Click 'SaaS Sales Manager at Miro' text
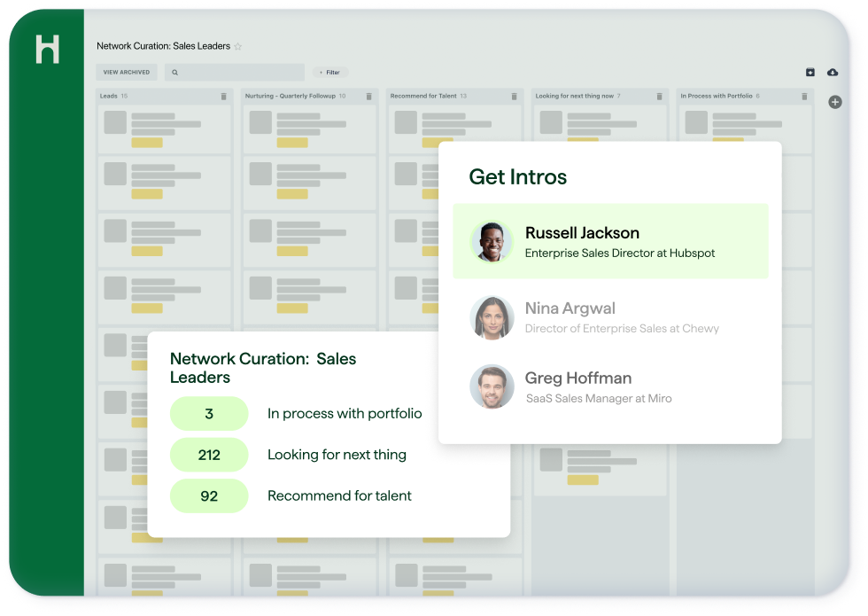Image resolution: width=868 pixels, height=616 pixels. tap(599, 398)
